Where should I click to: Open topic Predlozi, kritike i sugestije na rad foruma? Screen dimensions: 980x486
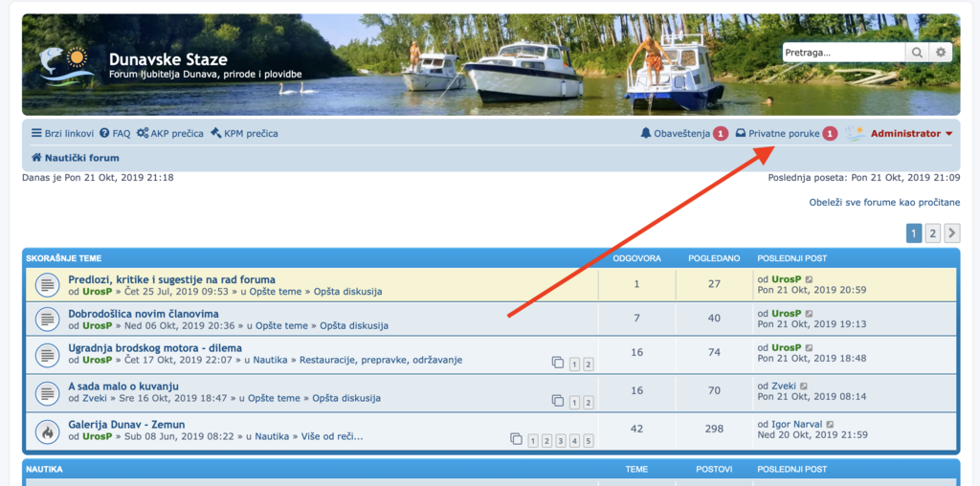pos(172,279)
